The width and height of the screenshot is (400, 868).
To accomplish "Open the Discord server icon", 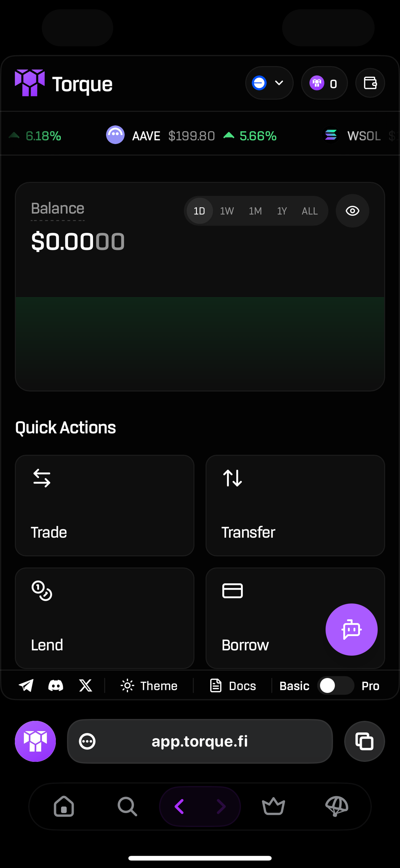I will (x=56, y=685).
